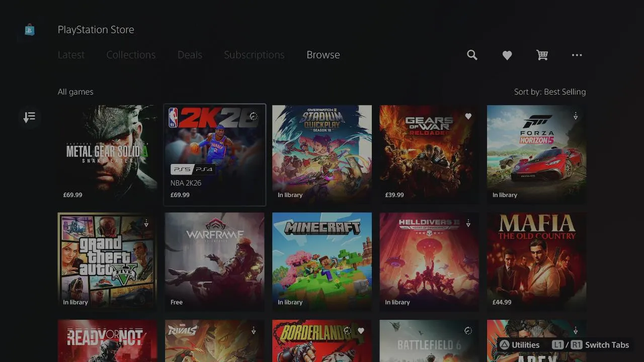This screenshot has height=362, width=644.
Task: Click the Free label on Warframe
Action: [177, 302]
